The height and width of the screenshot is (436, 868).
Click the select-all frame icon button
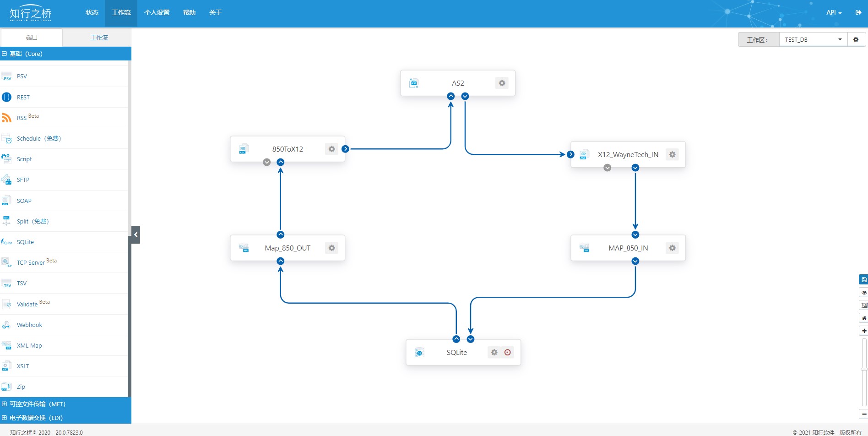tap(863, 305)
